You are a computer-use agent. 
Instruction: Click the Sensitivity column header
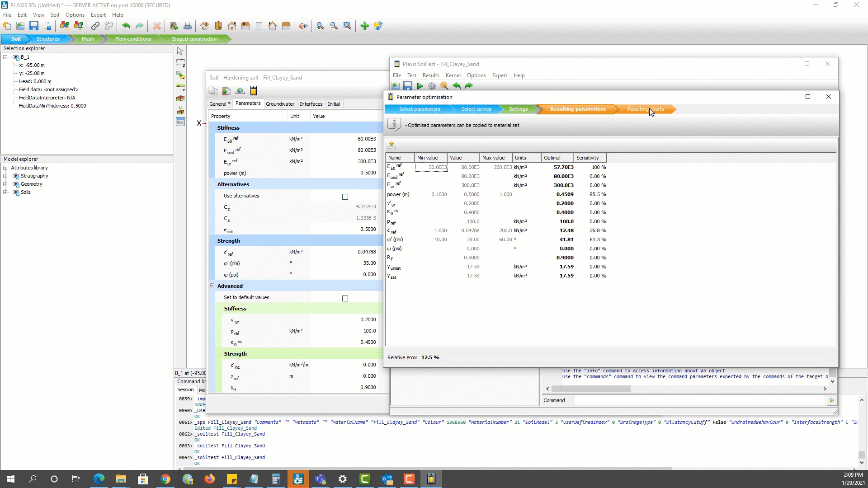tap(590, 158)
